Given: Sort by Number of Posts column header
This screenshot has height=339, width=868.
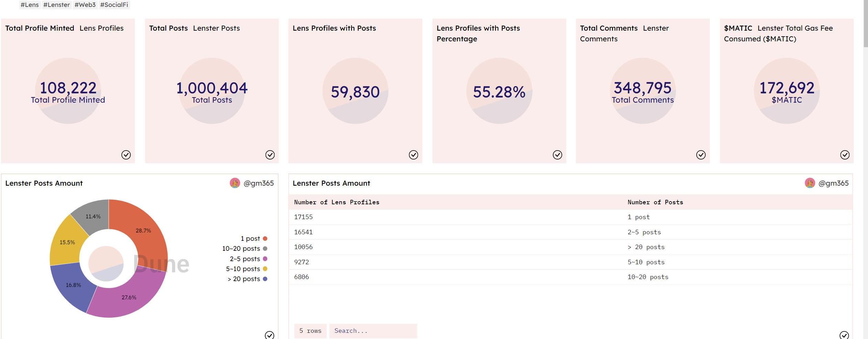Looking at the screenshot, I should (655, 202).
